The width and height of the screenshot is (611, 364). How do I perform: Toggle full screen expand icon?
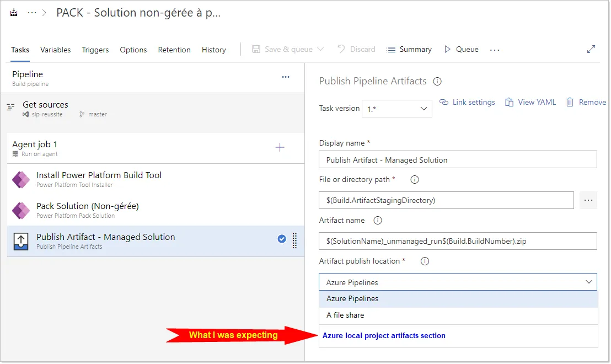point(591,49)
